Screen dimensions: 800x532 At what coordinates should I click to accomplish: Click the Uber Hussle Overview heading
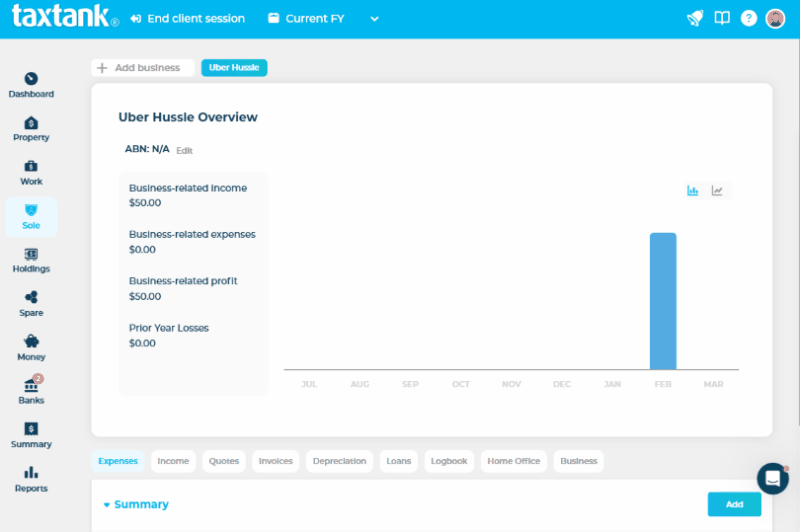pyautogui.click(x=188, y=117)
